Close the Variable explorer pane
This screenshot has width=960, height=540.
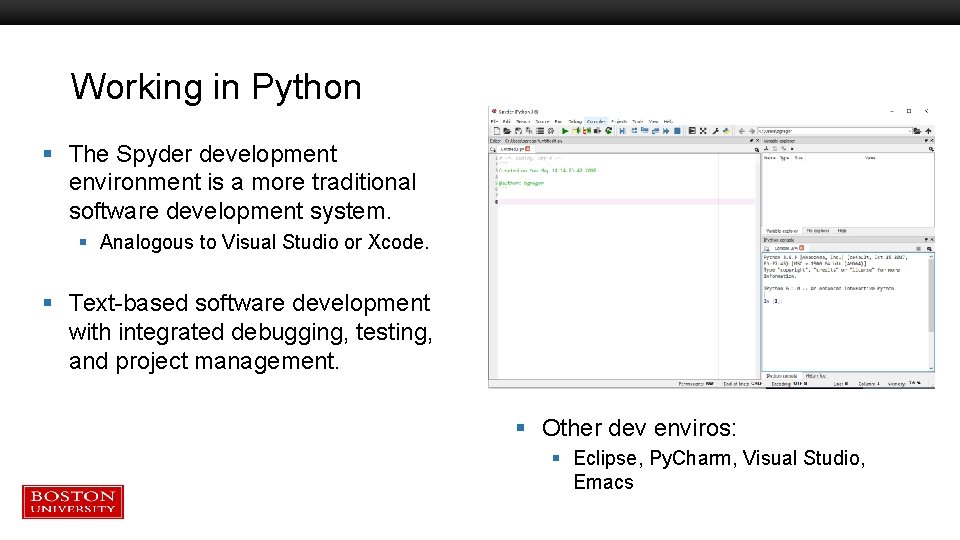click(932, 141)
